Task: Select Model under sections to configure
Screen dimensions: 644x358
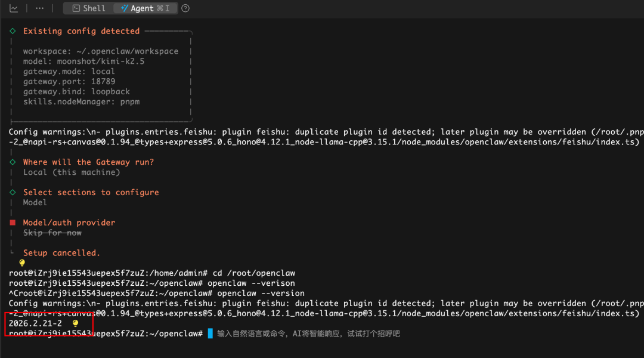Action: 35,202
